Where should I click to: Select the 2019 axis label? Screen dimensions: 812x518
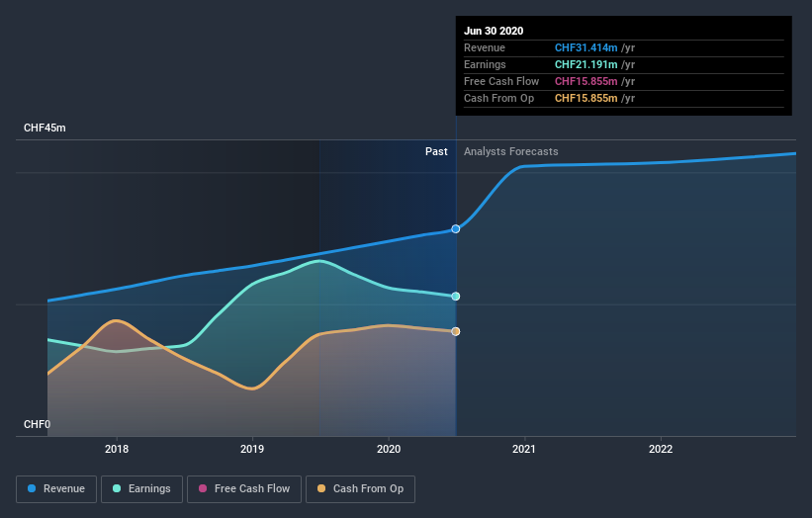pyautogui.click(x=252, y=449)
